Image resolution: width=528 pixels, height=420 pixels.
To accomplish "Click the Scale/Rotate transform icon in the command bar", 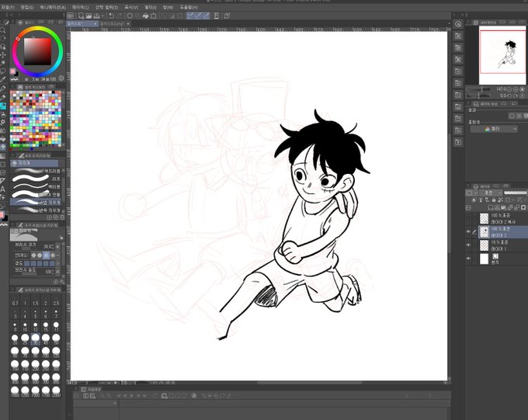I will (154, 16).
